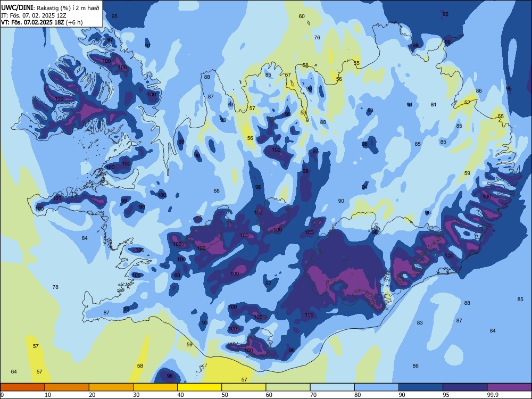Click the '76' humidity value on the map
The height and width of the screenshot is (399, 532).
point(317,37)
